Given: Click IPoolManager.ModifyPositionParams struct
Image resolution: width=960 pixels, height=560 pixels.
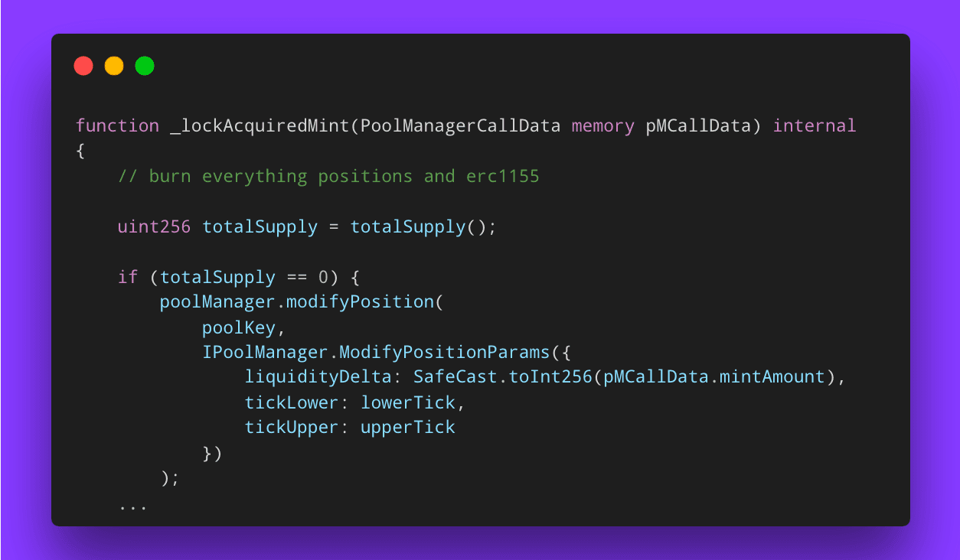Looking at the screenshot, I should click(376, 353).
